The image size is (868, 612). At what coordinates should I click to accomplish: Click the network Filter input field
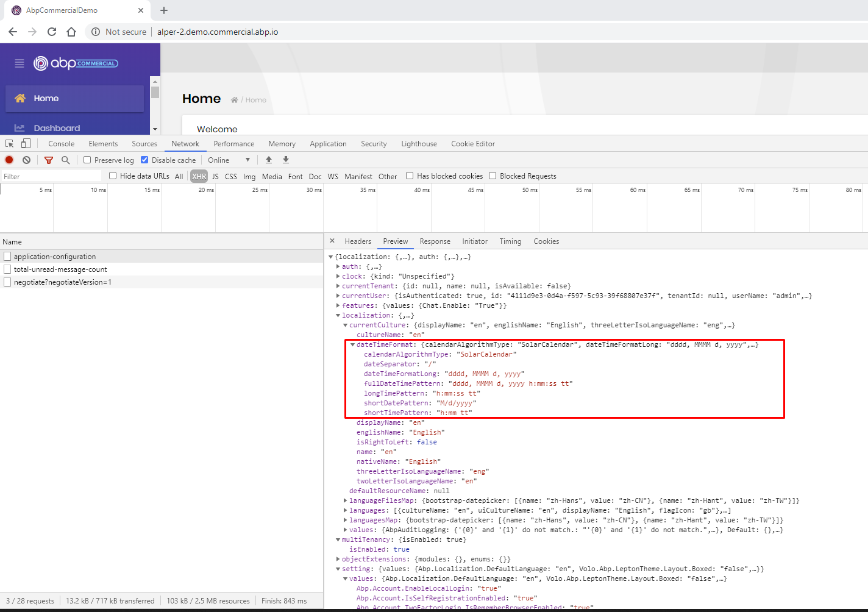52,176
